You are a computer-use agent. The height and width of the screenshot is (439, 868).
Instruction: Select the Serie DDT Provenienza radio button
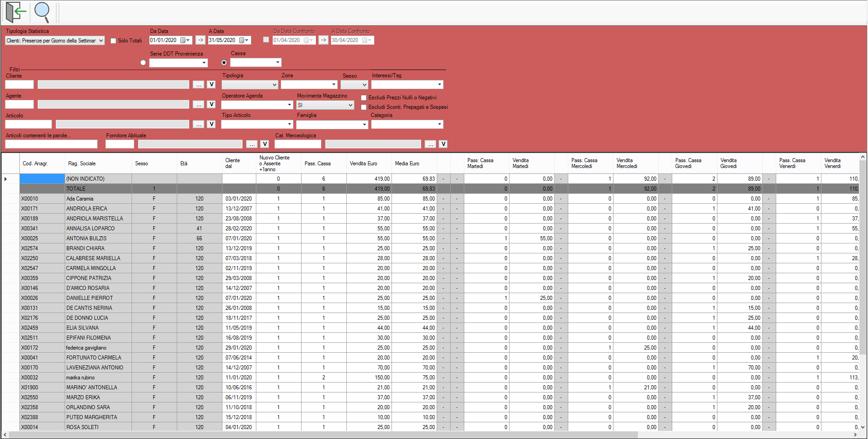click(143, 63)
